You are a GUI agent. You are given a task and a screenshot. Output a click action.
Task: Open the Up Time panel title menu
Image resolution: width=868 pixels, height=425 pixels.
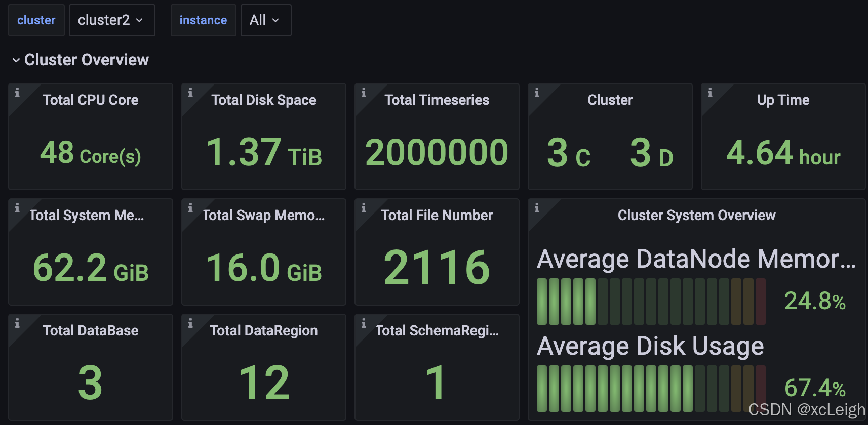[783, 100]
